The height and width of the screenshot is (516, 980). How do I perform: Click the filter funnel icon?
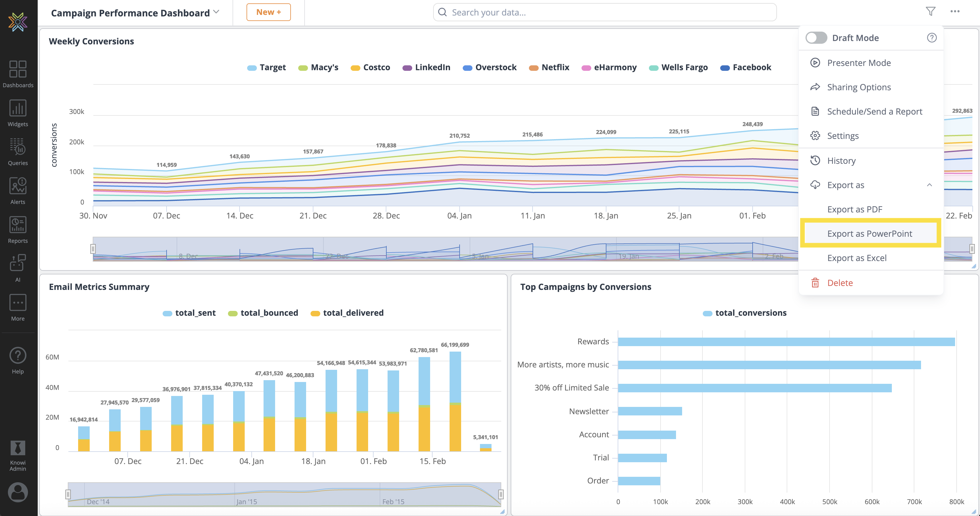(930, 12)
